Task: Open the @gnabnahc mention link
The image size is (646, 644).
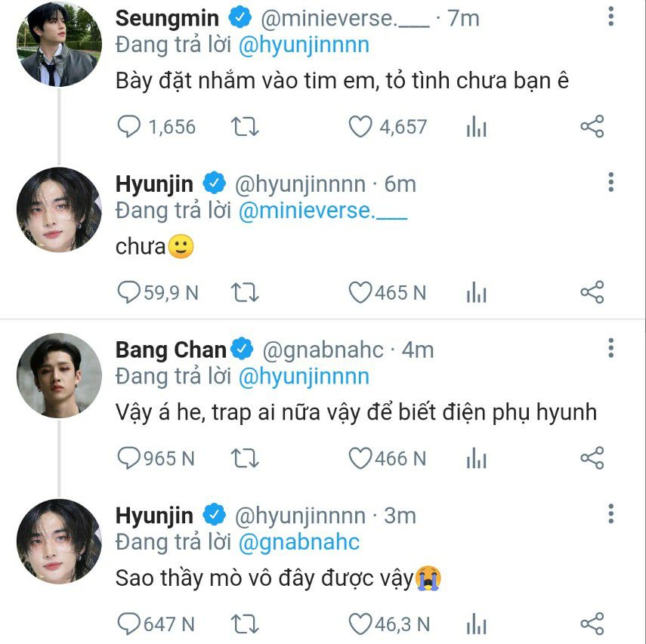Action: tap(299, 541)
